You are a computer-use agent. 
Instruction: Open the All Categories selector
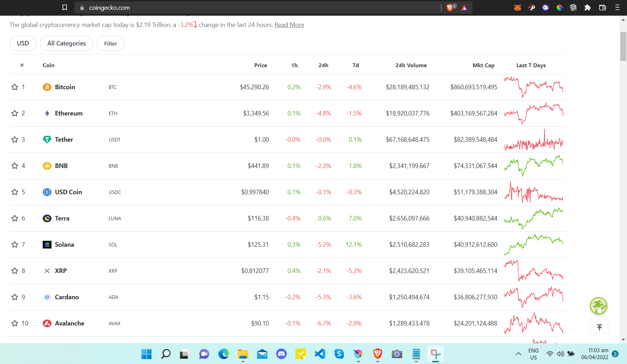pyautogui.click(x=67, y=43)
